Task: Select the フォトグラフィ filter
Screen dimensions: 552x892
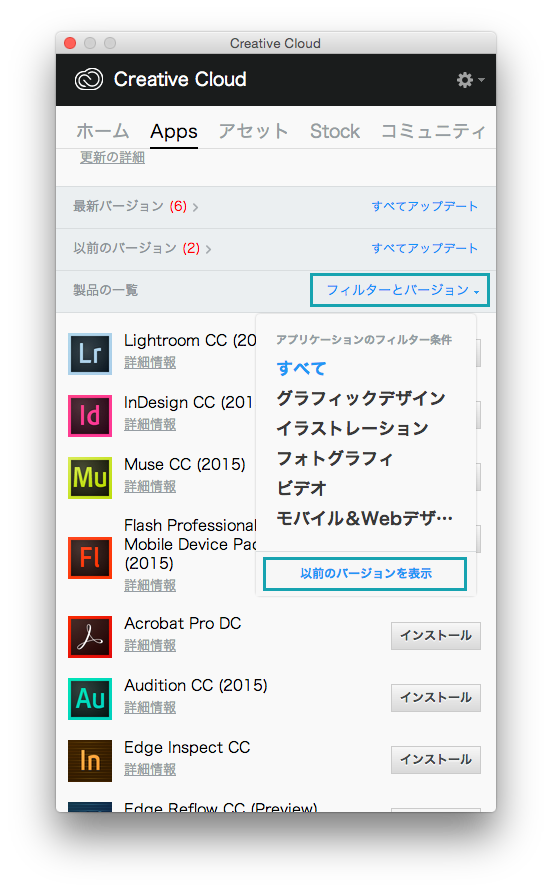Action: (335, 458)
